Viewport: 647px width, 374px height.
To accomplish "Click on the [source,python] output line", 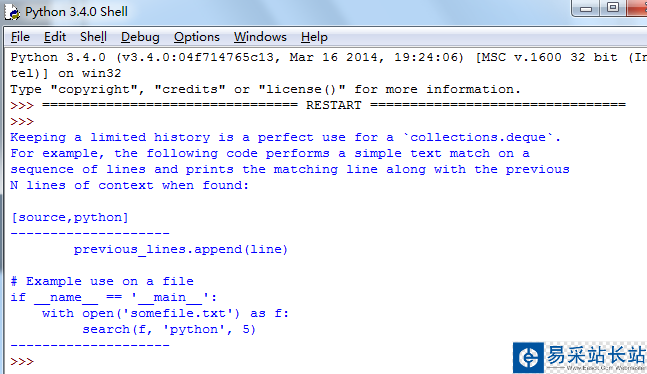I will [70, 218].
